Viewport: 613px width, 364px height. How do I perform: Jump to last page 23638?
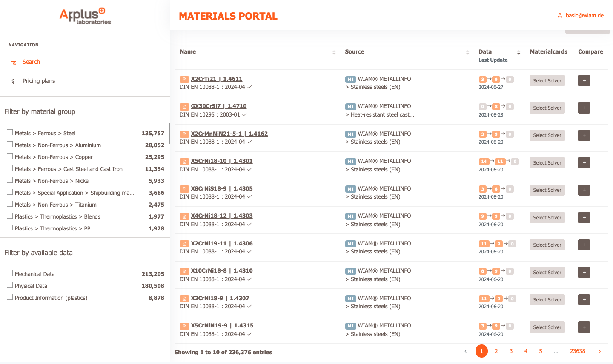(x=577, y=351)
